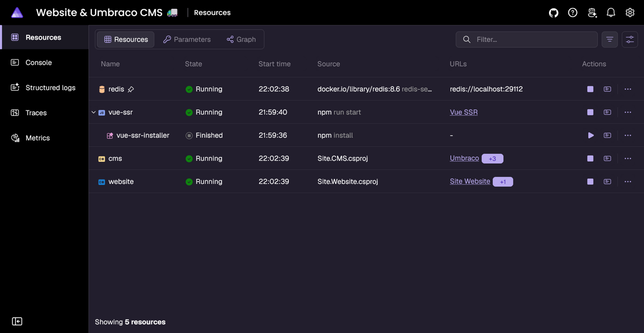Open the view options sliders button
The image size is (644, 333).
[630, 39]
